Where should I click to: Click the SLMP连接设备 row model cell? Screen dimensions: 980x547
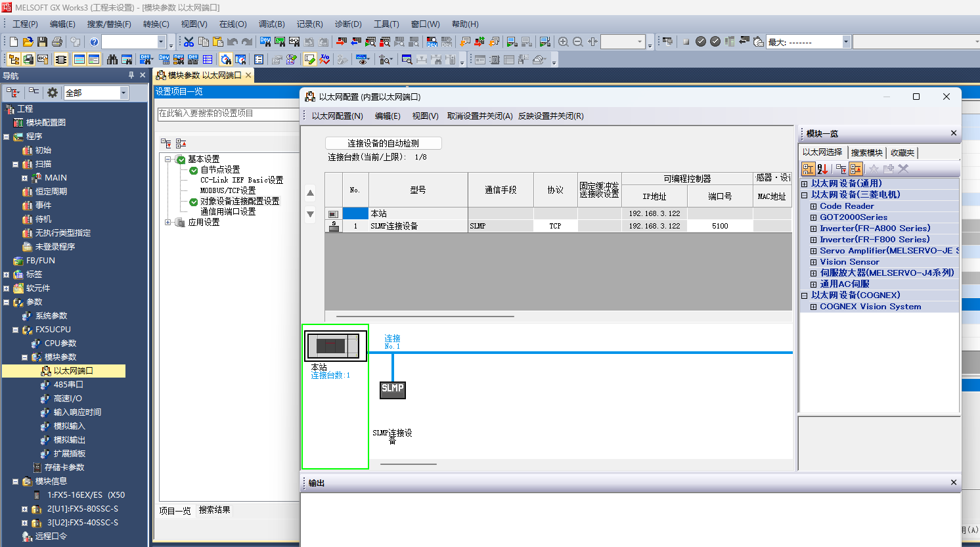[418, 226]
